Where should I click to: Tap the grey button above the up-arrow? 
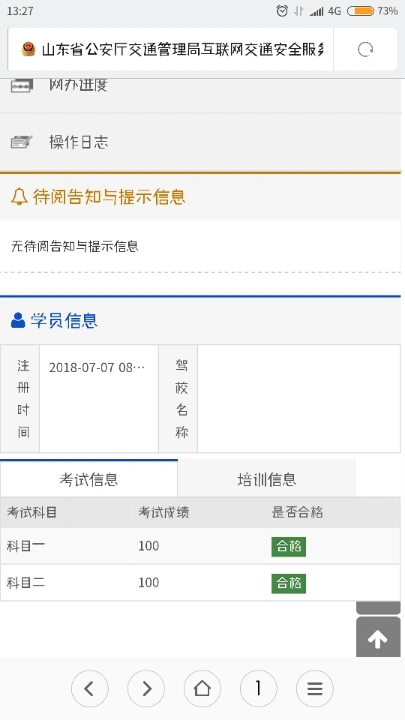[x=378, y=607]
